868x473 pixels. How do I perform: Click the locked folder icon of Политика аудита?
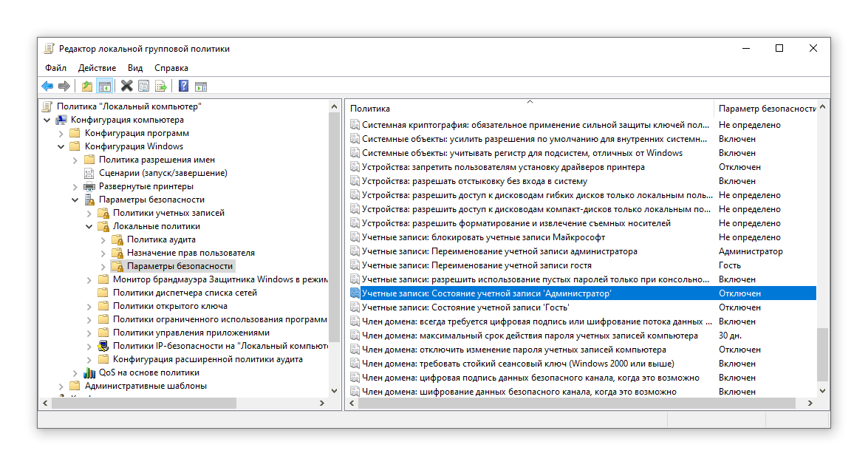(x=117, y=239)
